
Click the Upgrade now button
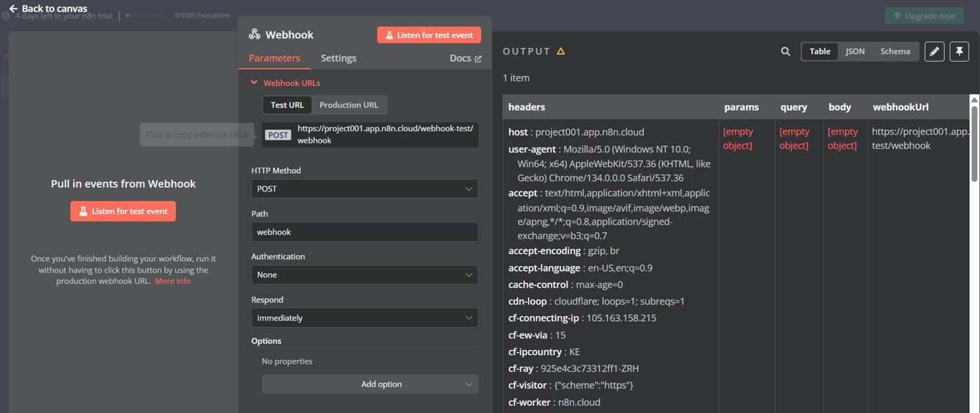click(x=924, y=15)
